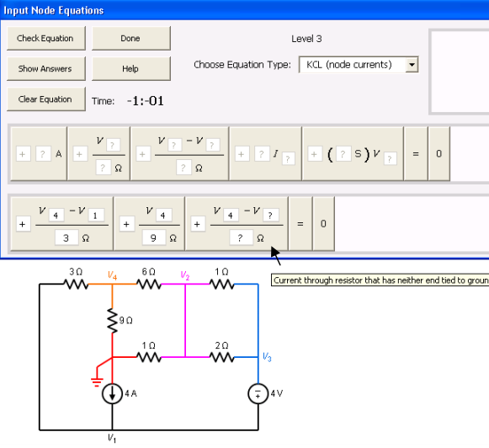Screen dimensions: 489x448
Task: Edit the 9 Ω resistance value field
Action: tap(154, 238)
